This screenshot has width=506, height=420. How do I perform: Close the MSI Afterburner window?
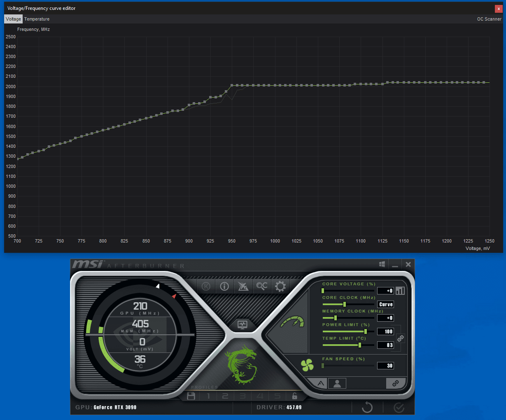pyautogui.click(x=408, y=264)
